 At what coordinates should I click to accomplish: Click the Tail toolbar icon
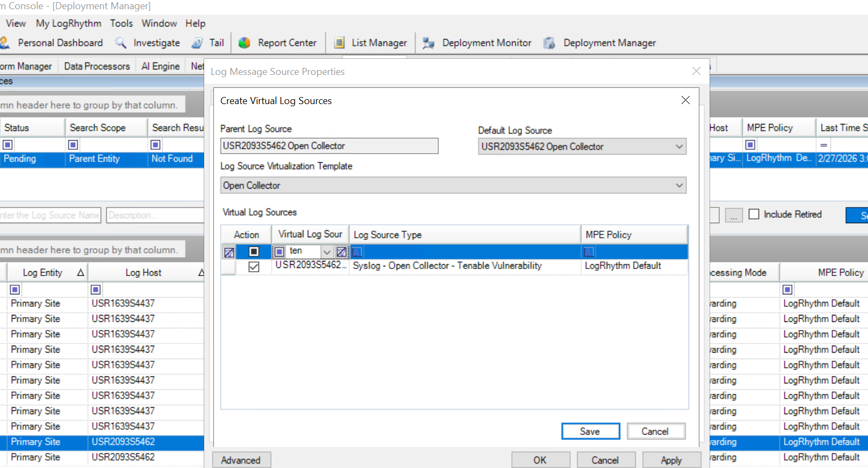[x=198, y=43]
